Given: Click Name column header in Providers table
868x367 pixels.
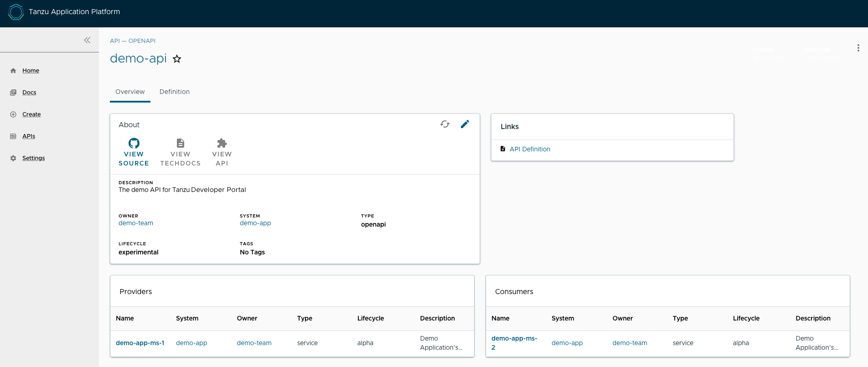Looking at the screenshot, I should point(125,318).
